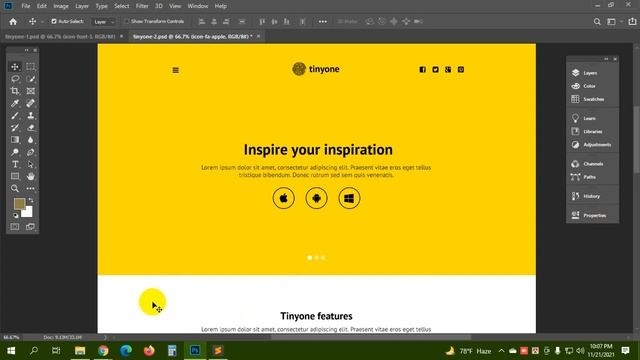Collapse the toolbox to single column
Screen dimensions: 640x360
(27, 50)
